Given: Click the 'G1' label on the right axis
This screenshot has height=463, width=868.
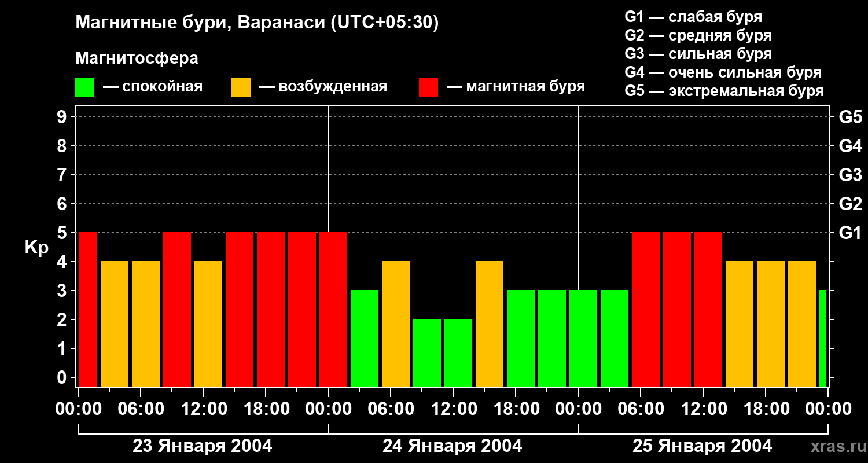Looking at the screenshot, I should tap(850, 233).
